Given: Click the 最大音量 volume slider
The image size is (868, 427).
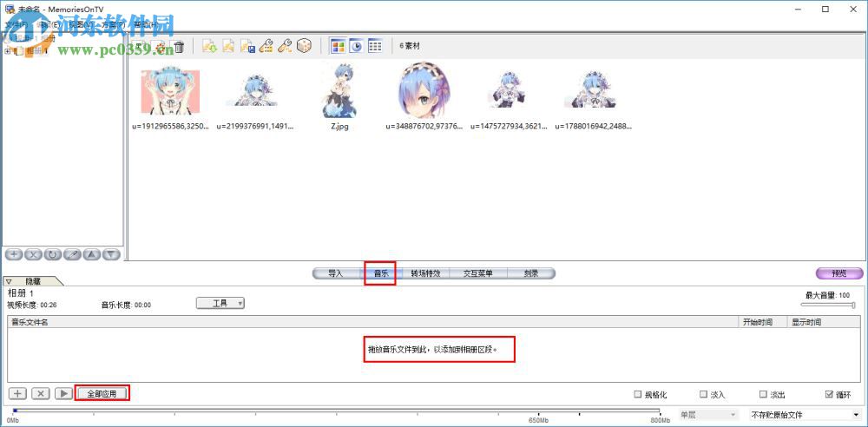Looking at the screenshot, I should [x=827, y=305].
